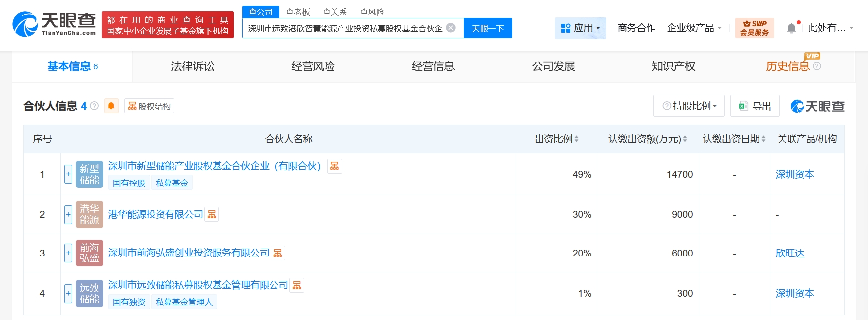The height and width of the screenshot is (320, 868).
Task: Click the TianYanCha logo in header
Action: pos(54,24)
